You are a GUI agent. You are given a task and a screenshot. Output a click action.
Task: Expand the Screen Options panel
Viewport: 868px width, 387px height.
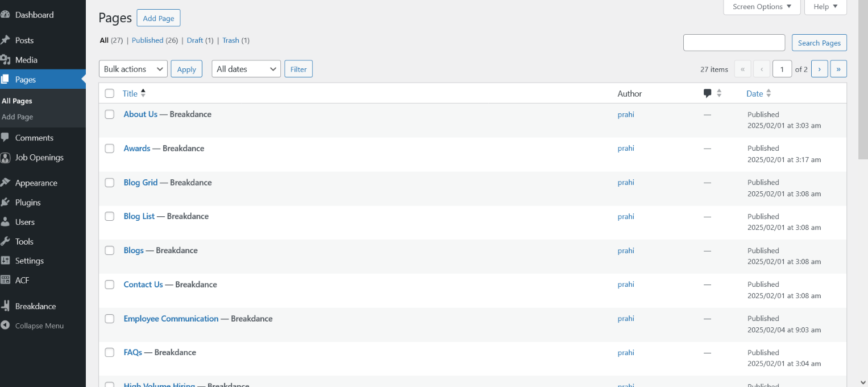(762, 7)
